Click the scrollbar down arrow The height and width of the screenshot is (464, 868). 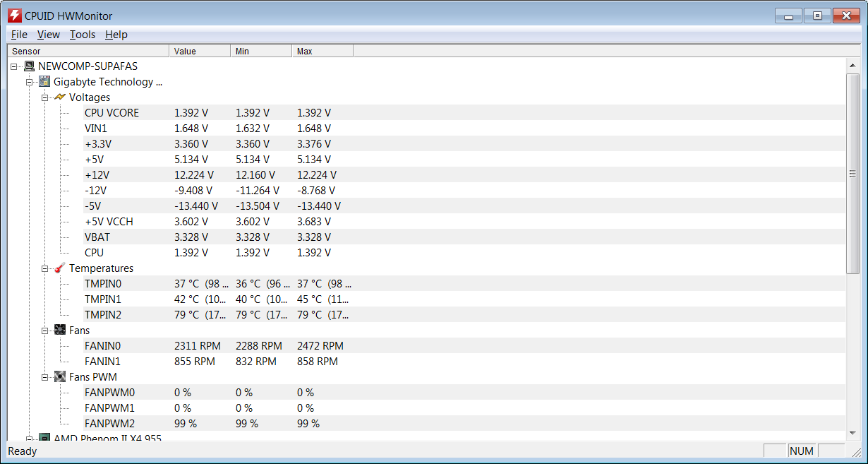coord(852,433)
